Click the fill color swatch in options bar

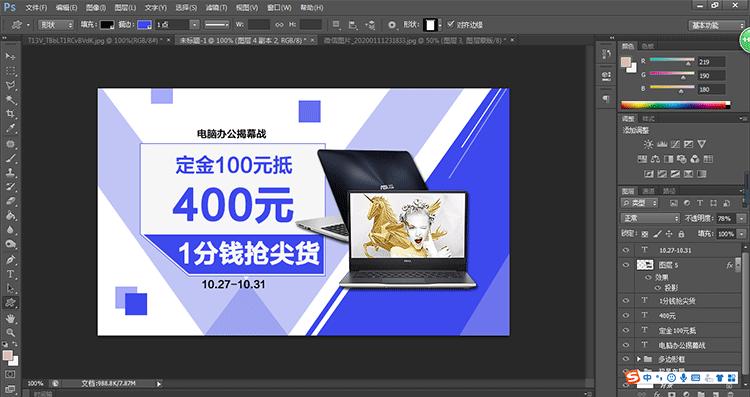pos(107,25)
